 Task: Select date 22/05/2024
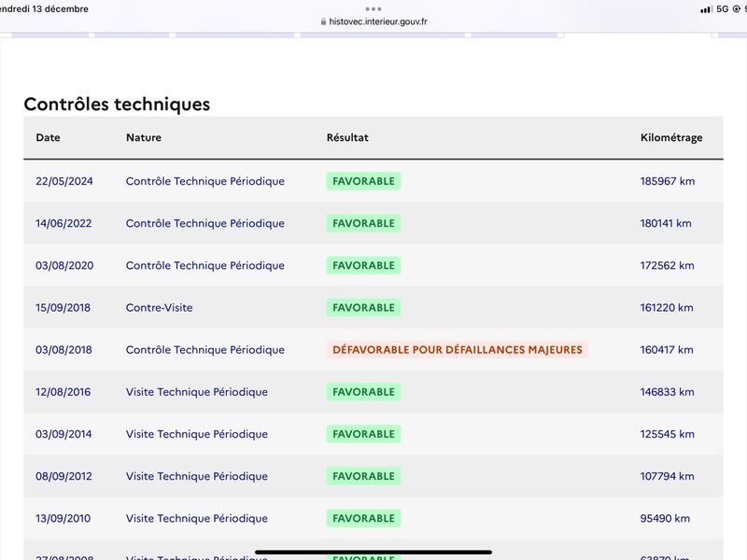(x=64, y=181)
